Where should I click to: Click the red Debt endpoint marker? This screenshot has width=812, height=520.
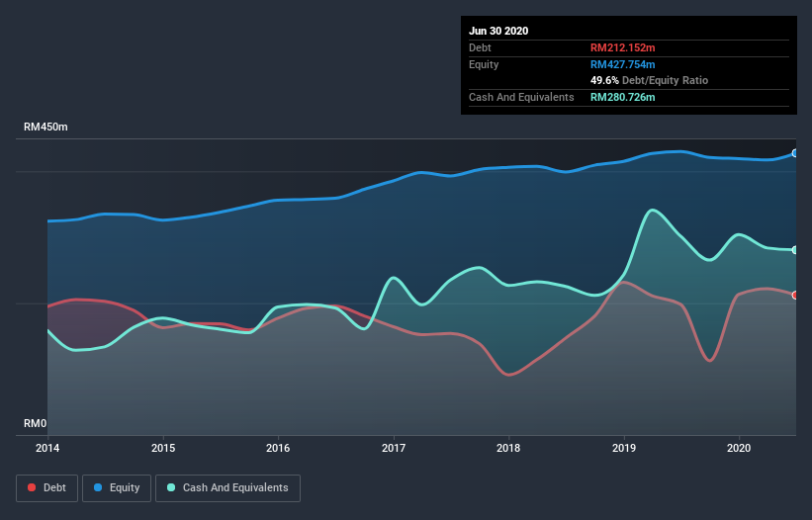(x=795, y=295)
